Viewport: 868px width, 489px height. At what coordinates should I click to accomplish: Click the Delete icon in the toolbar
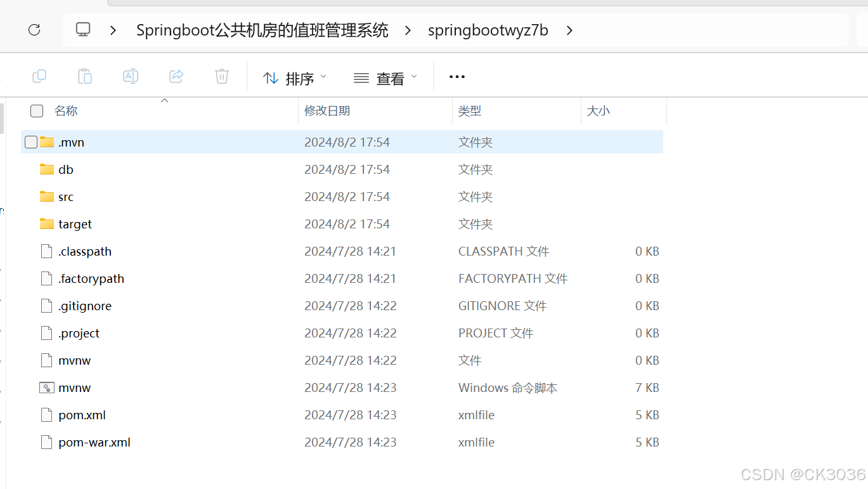pyautogui.click(x=221, y=75)
